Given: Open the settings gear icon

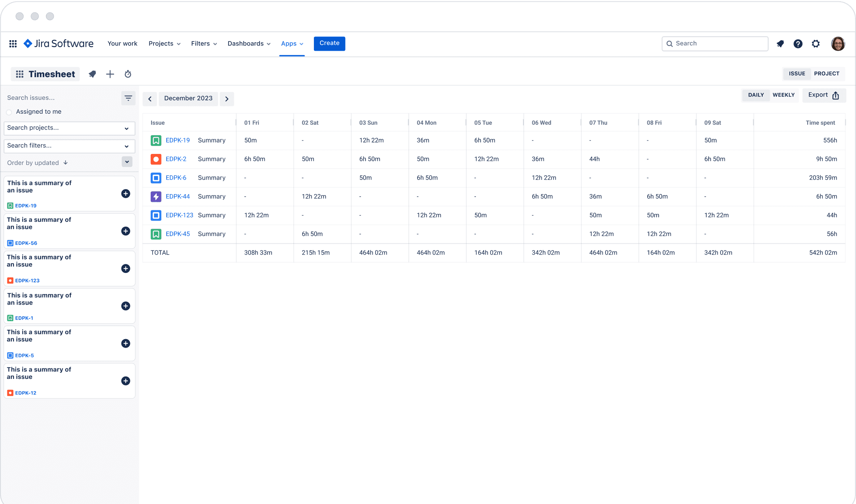Looking at the screenshot, I should 815,44.
